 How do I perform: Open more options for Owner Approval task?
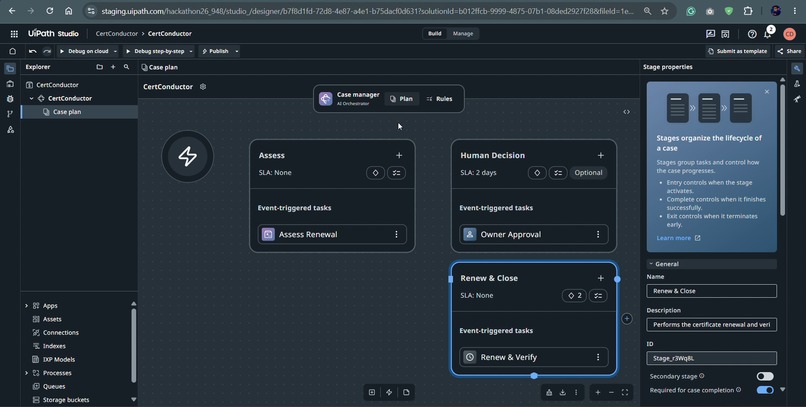(598, 234)
